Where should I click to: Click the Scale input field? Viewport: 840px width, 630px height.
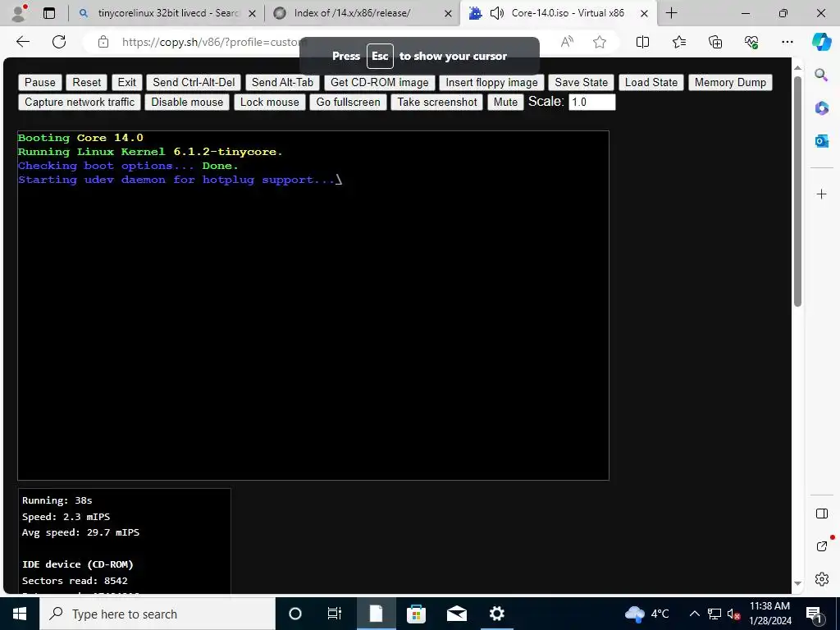click(x=592, y=103)
